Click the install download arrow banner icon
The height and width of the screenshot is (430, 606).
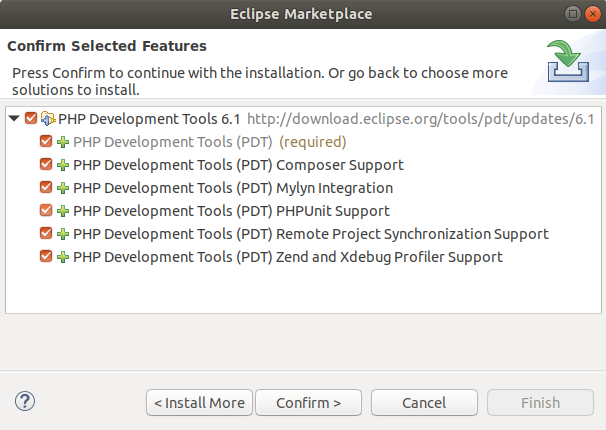tap(568, 61)
